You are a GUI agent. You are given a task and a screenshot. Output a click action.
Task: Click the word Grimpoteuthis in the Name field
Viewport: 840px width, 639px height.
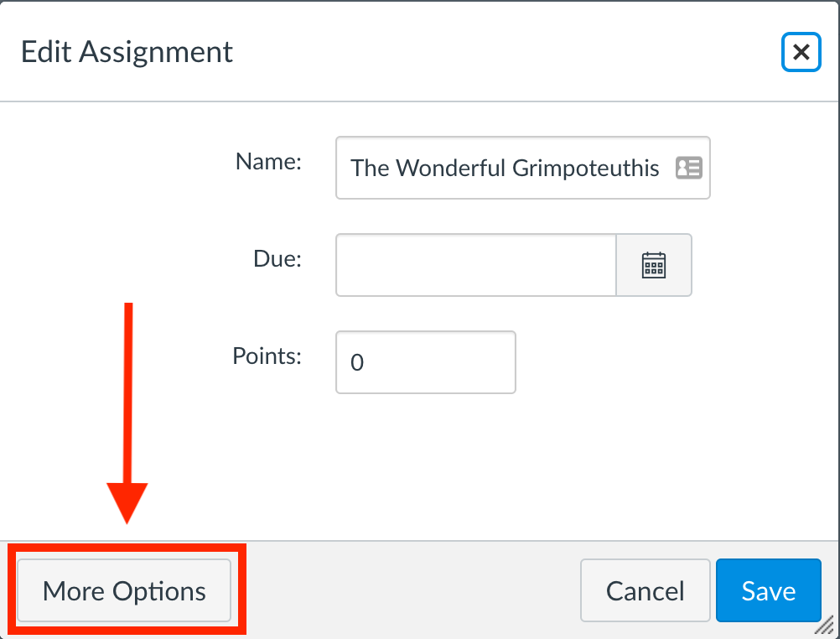585,169
